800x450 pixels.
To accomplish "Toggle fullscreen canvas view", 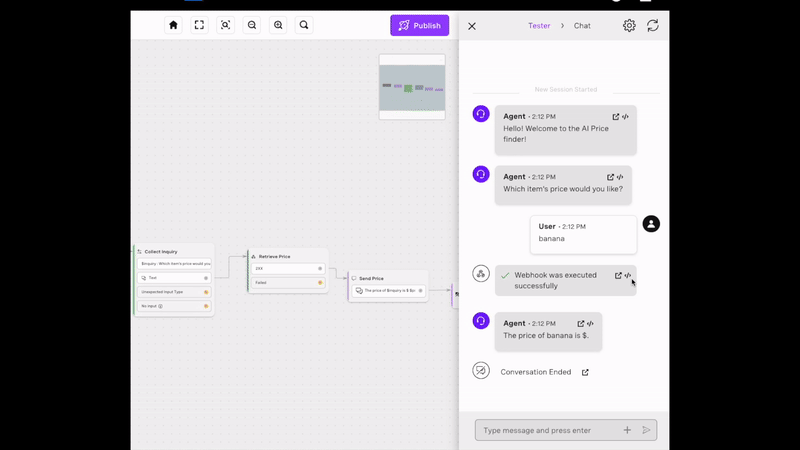I will coord(199,25).
